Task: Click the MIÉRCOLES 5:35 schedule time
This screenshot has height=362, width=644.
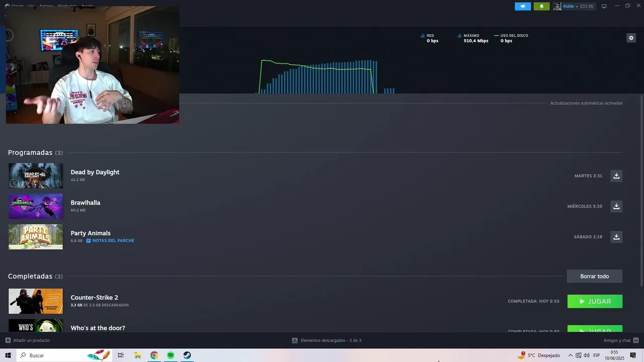Action: pyautogui.click(x=585, y=206)
